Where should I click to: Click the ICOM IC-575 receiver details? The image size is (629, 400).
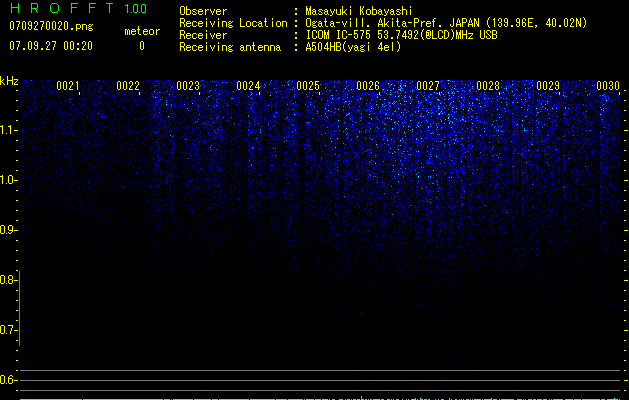402,35
